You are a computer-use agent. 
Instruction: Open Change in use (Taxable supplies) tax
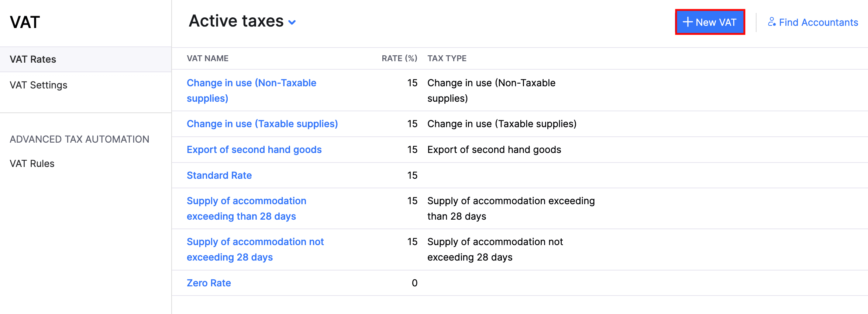point(262,124)
